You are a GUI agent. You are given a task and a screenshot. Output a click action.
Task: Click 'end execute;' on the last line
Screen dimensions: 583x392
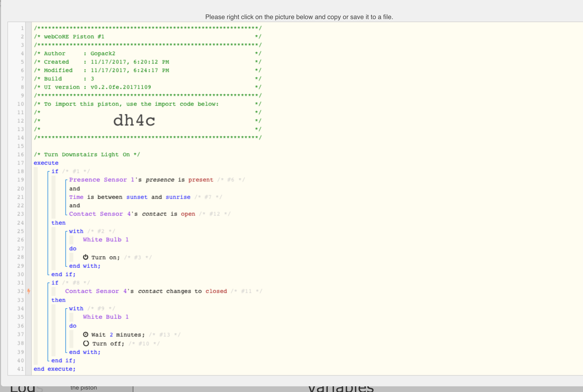[x=55, y=369]
